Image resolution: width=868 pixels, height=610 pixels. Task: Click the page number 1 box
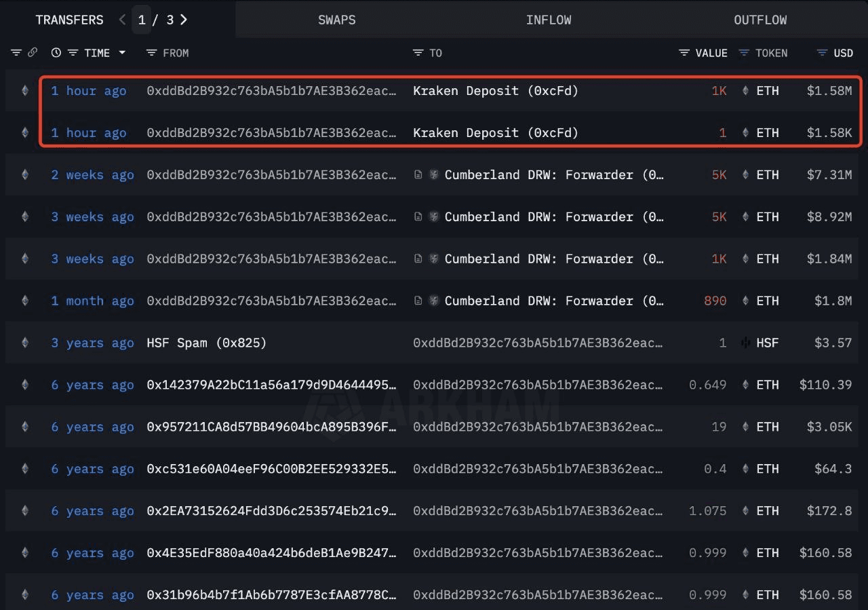click(141, 20)
